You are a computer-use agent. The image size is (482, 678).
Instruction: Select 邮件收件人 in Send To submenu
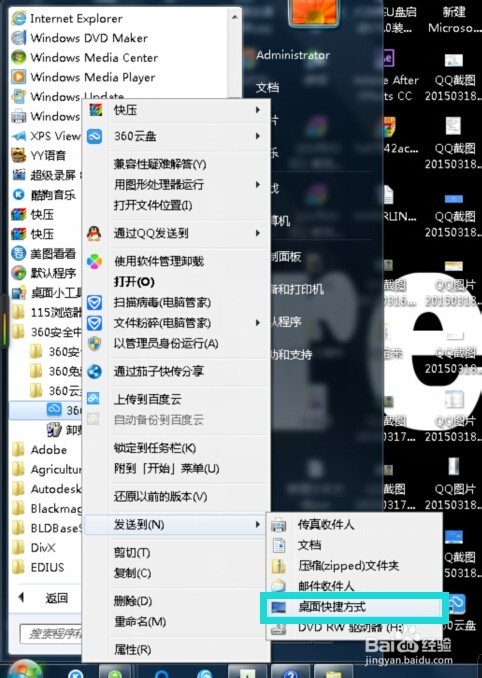coord(326,586)
